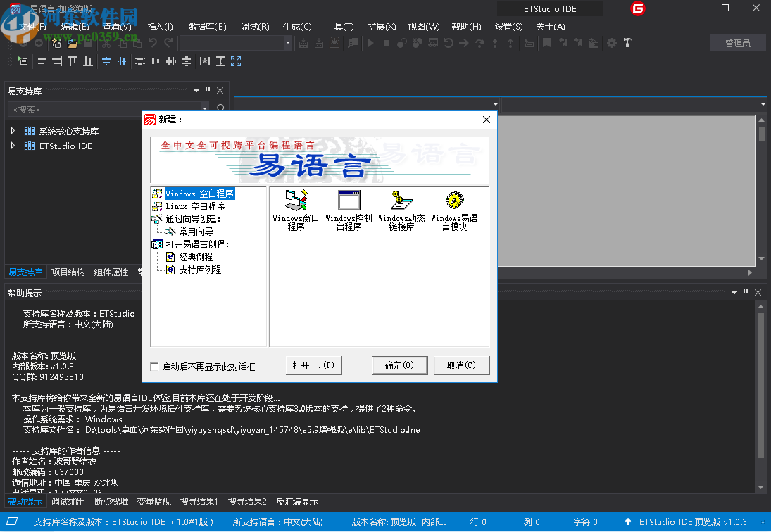Click the align-left icon in the alignment toolbar
The height and width of the screenshot is (532, 771).
[41, 61]
